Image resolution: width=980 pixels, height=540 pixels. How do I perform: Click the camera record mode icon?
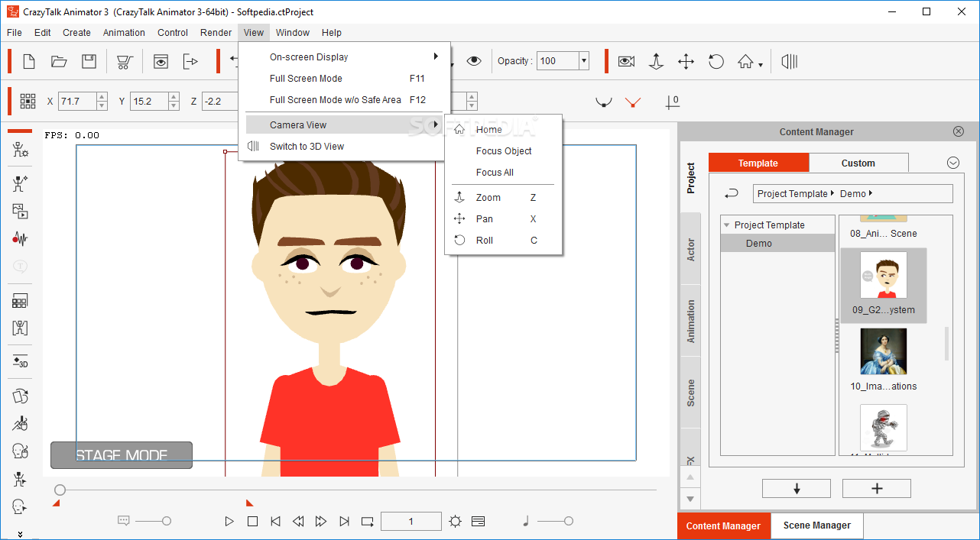pos(627,61)
